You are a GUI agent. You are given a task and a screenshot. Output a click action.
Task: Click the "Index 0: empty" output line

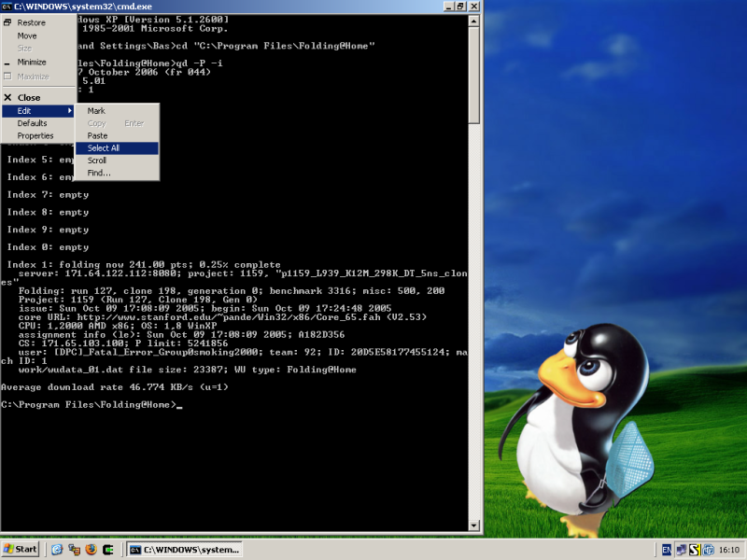48,247
